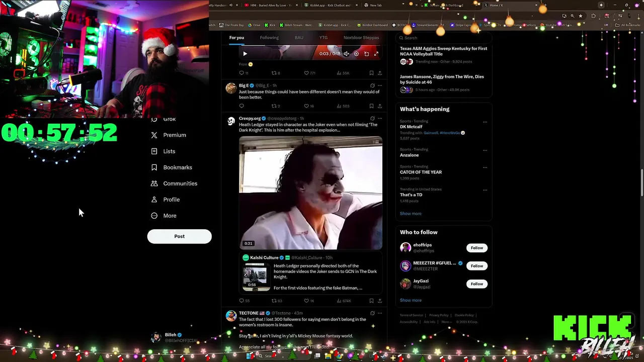Screen dimensions: 644x362
Task: Open Big E's profile avatar
Action: [x=231, y=88]
